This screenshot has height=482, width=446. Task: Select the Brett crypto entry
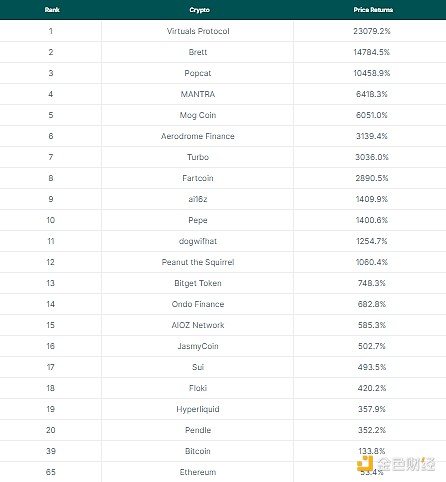point(198,52)
